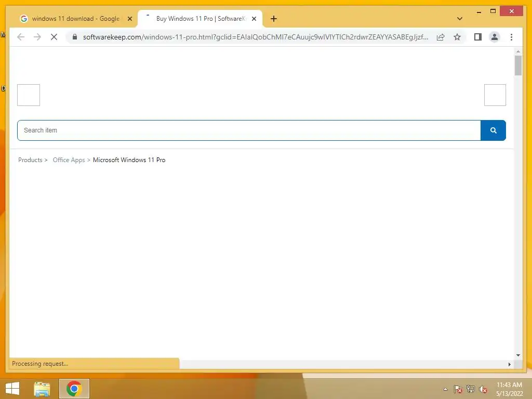Click the back navigation arrow

21,37
